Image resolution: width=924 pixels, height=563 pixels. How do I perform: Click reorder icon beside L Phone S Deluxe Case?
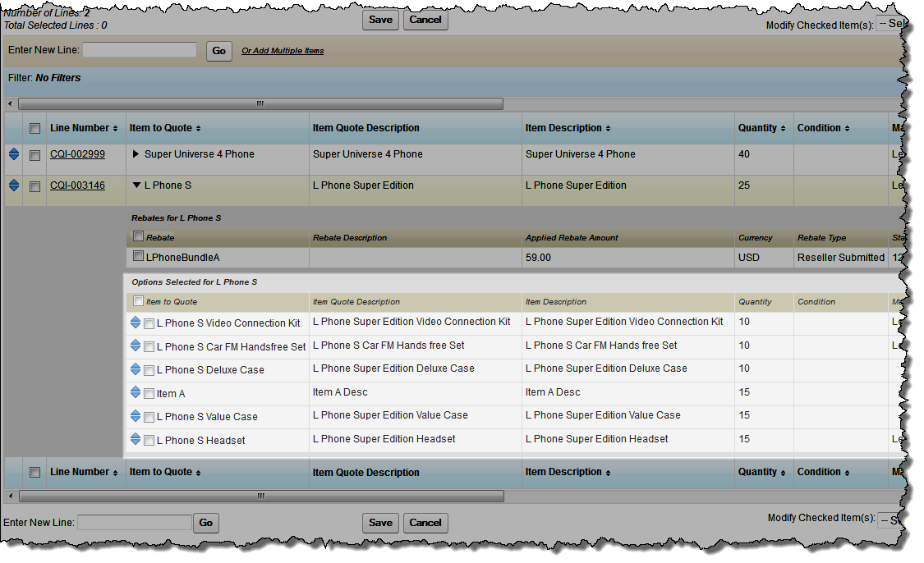pos(136,369)
